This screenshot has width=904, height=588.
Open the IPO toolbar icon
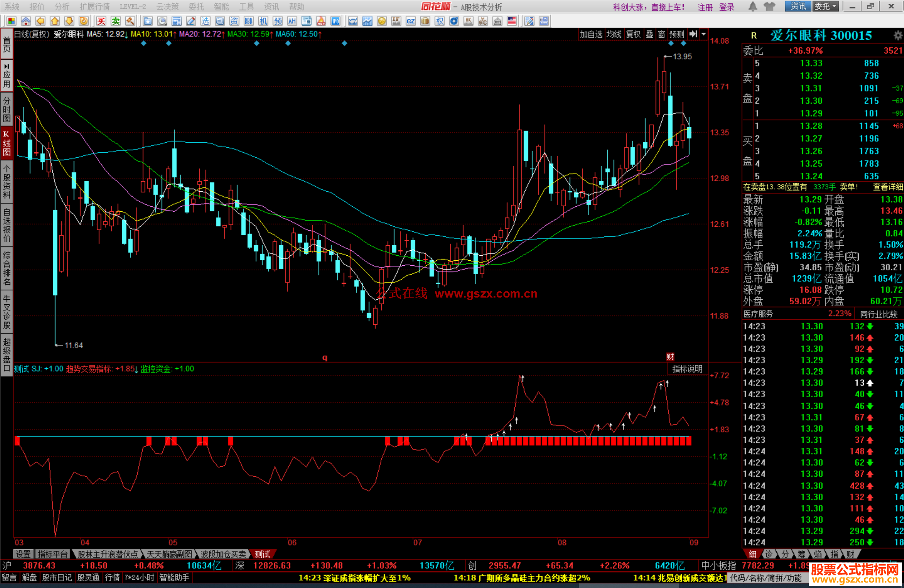point(335,21)
